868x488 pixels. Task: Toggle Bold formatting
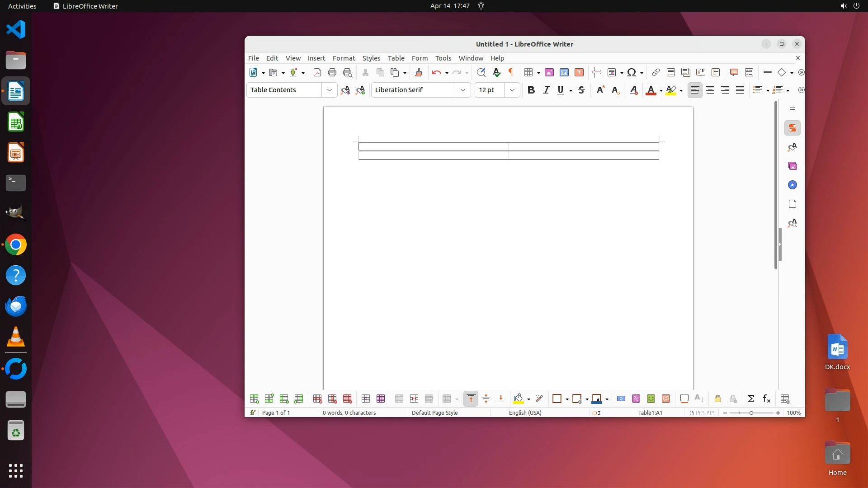point(531,90)
